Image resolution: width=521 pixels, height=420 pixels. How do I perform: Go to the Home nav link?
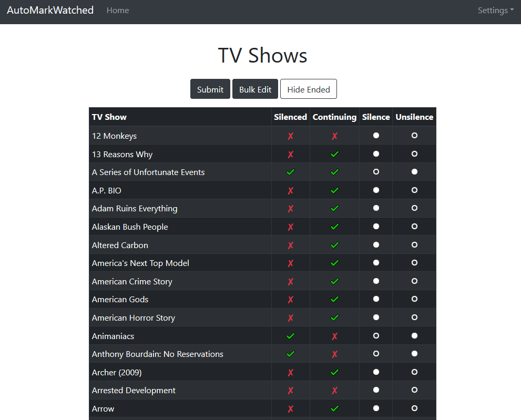point(118,11)
